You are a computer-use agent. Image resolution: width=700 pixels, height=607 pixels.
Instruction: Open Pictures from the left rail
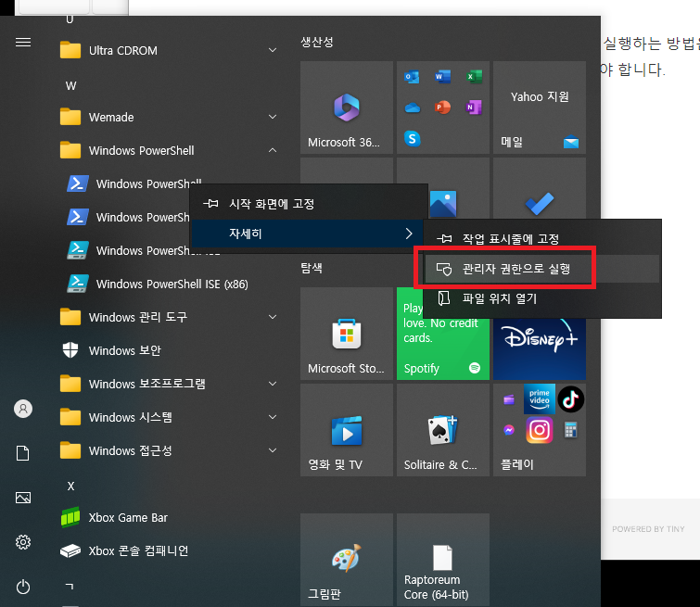tap(23, 498)
